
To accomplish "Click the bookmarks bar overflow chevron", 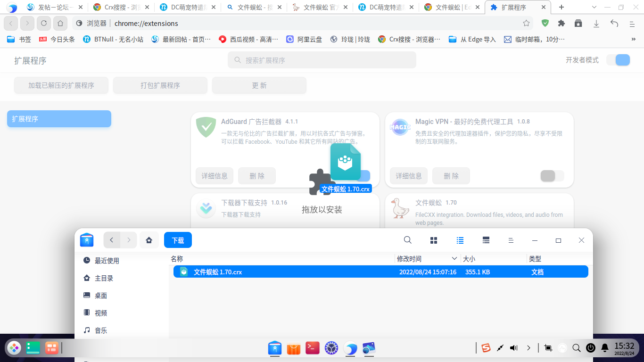I will point(633,40).
